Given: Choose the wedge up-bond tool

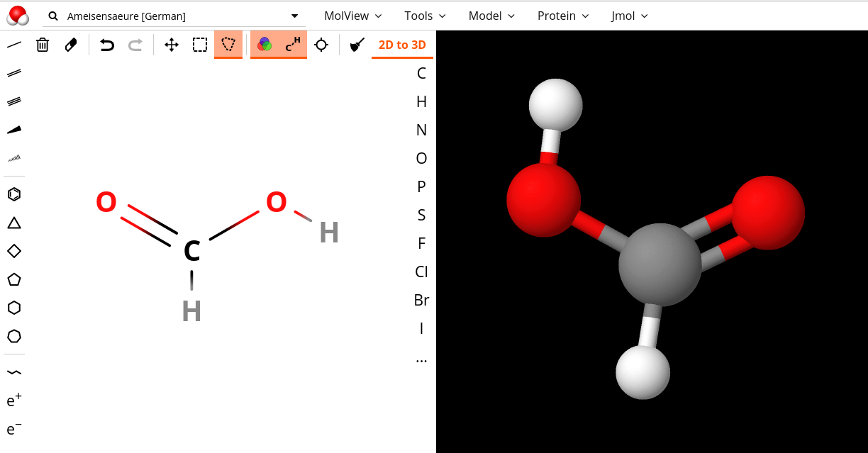Looking at the screenshot, I should click(x=14, y=130).
